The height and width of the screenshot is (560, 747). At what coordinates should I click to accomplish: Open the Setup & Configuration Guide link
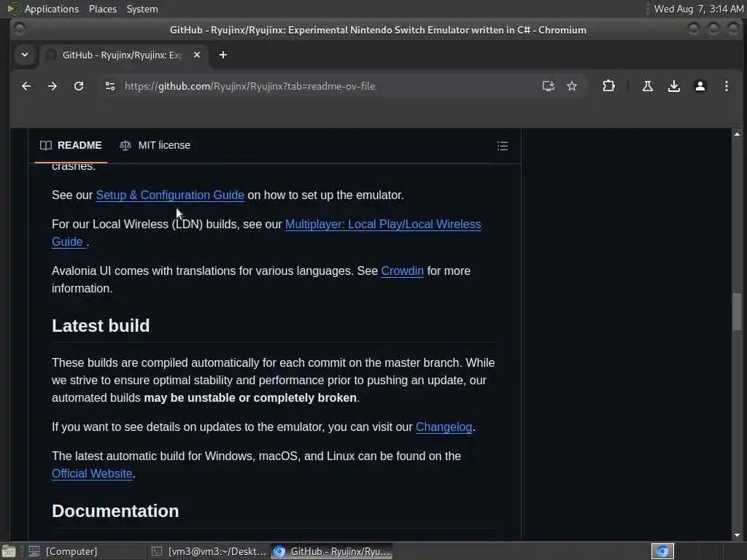pyautogui.click(x=170, y=195)
